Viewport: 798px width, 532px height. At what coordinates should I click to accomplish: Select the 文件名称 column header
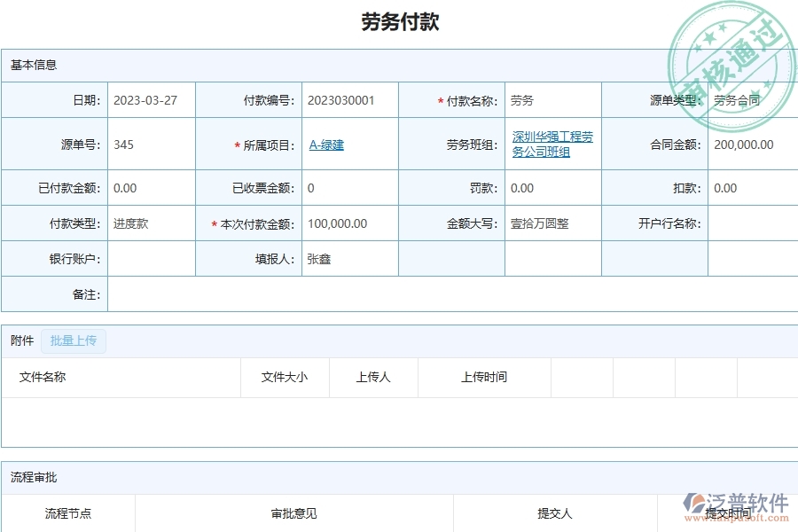pyautogui.click(x=45, y=377)
